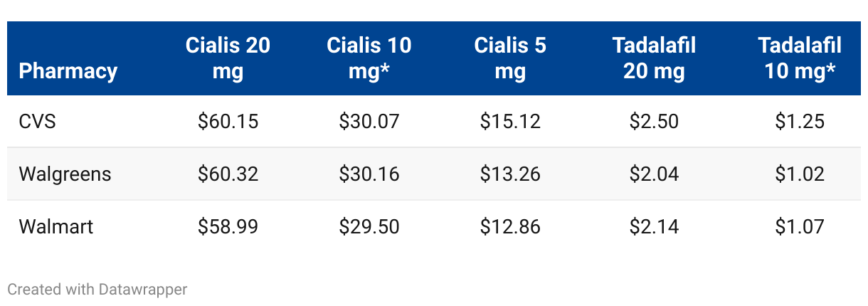Click the $58.99 Walmart Cialis price
The image size is (868, 306).
(228, 227)
